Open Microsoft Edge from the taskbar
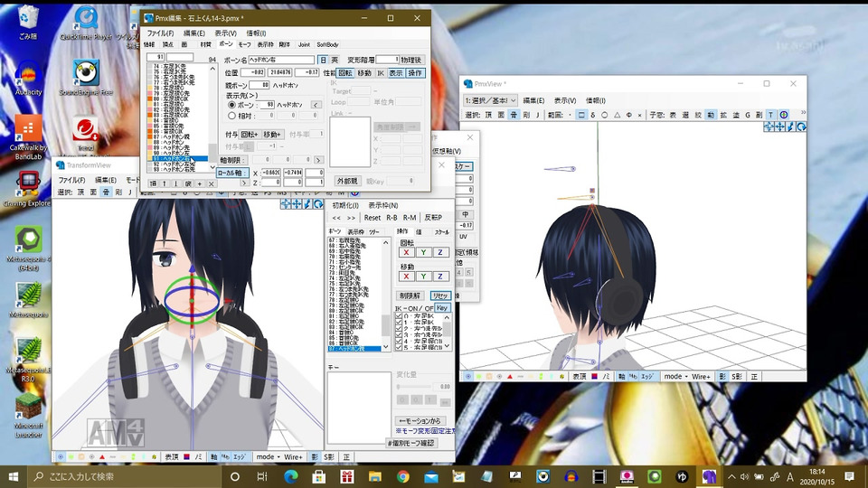The width and height of the screenshot is (868, 488). coord(291,476)
